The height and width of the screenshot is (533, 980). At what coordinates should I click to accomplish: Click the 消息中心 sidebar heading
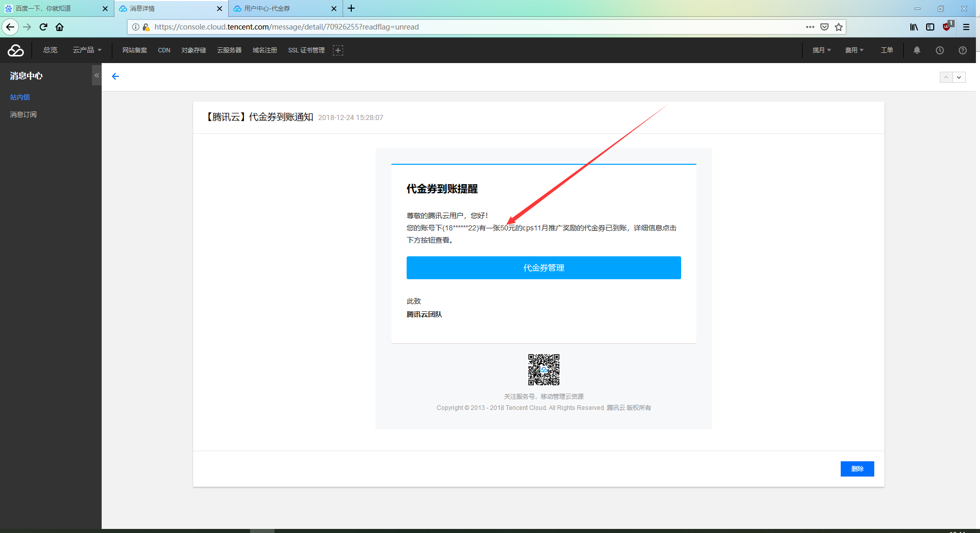pyautogui.click(x=26, y=76)
